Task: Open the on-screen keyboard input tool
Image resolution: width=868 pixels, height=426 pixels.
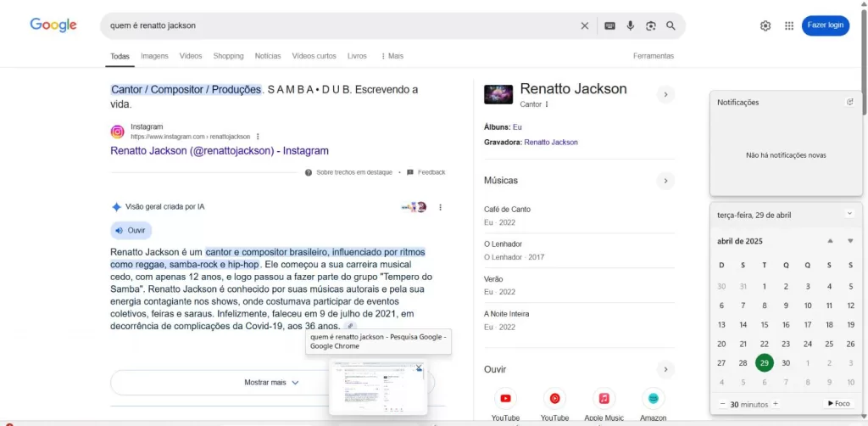Action: 609,25
